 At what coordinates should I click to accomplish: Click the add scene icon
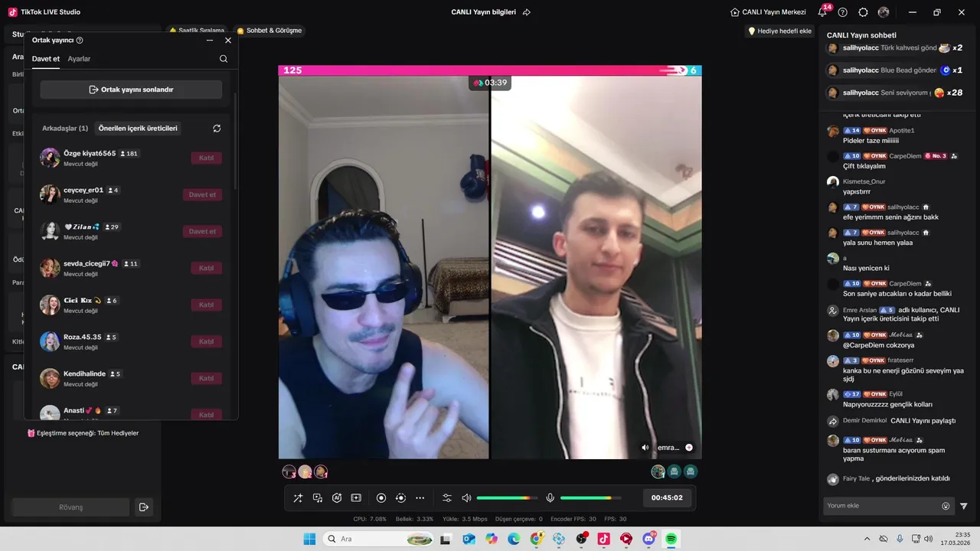click(356, 498)
